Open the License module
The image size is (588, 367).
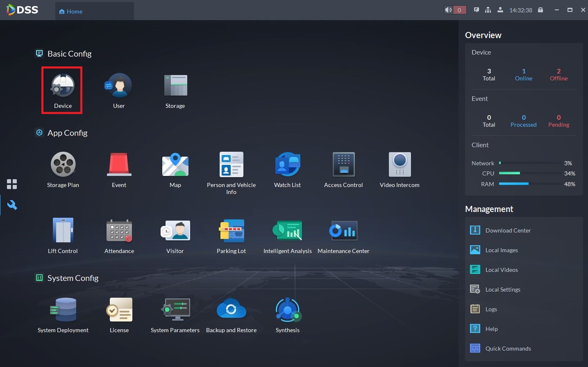(119, 315)
